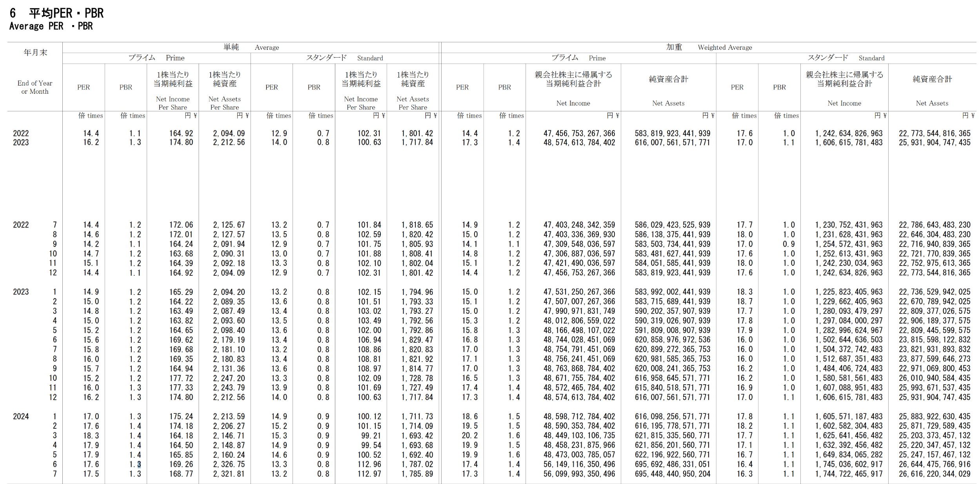The height and width of the screenshot is (484, 980).
Task: Select the cell '22,646,304,483,230'
Action: (935, 235)
